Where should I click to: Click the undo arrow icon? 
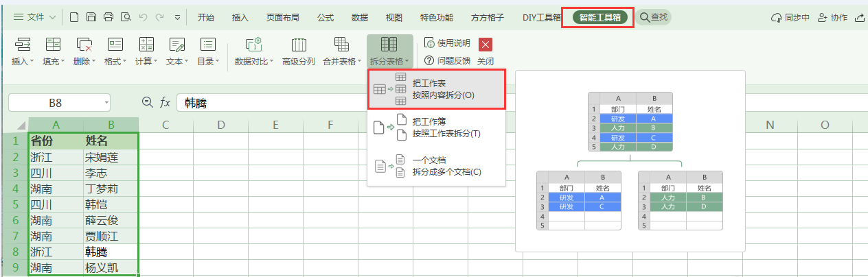click(143, 17)
